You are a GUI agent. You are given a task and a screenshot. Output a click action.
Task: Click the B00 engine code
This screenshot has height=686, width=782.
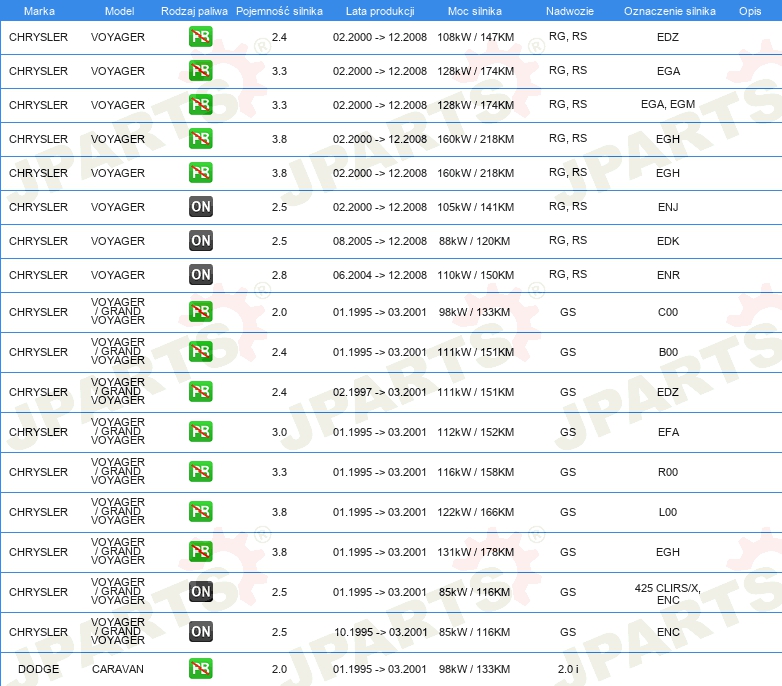pos(668,352)
